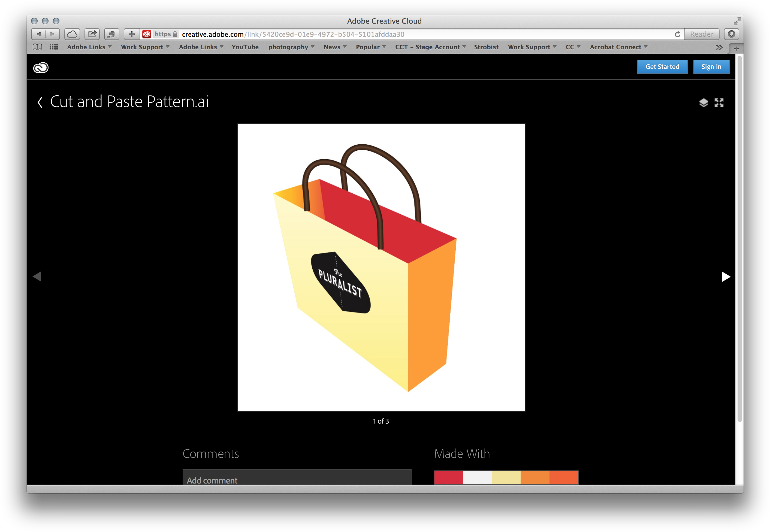
Task: Reload the page with refresh icon
Action: (x=677, y=34)
